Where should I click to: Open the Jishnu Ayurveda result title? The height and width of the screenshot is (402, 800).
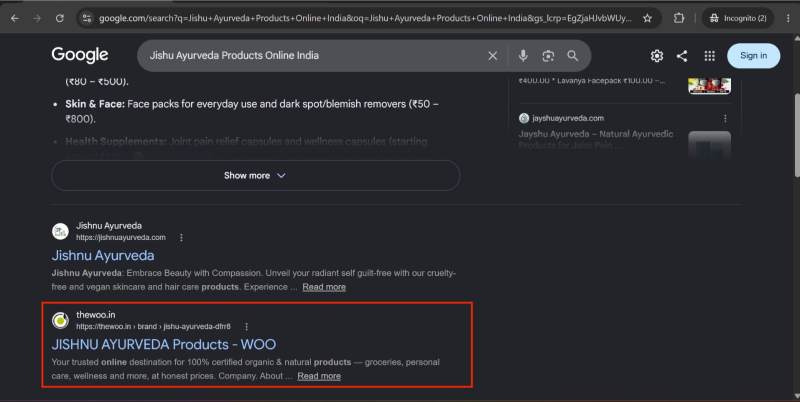pyautogui.click(x=103, y=255)
